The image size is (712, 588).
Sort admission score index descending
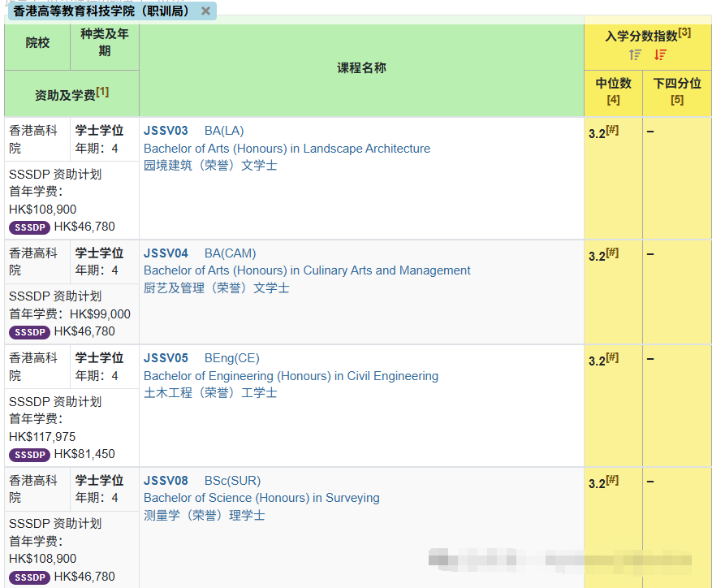click(x=660, y=55)
